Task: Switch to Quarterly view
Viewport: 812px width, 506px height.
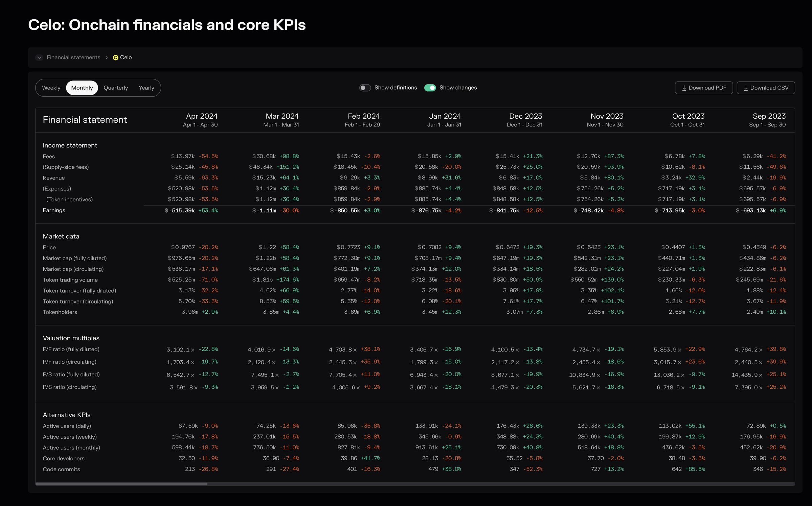Action: (x=116, y=88)
